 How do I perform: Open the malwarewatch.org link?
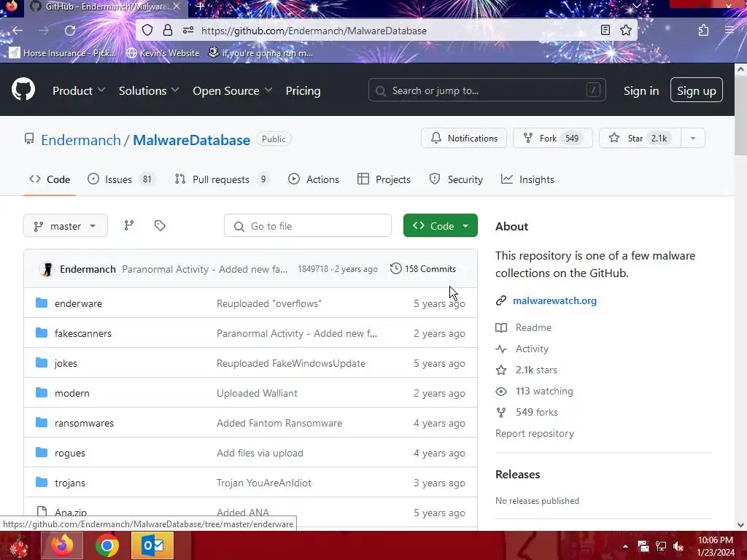pos(554,300)
